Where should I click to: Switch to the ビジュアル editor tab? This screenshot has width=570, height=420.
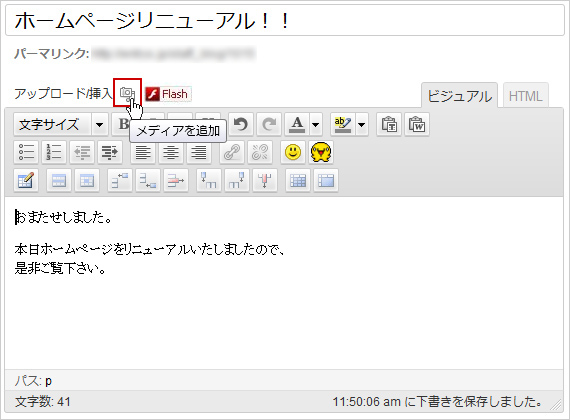(459, 96)
